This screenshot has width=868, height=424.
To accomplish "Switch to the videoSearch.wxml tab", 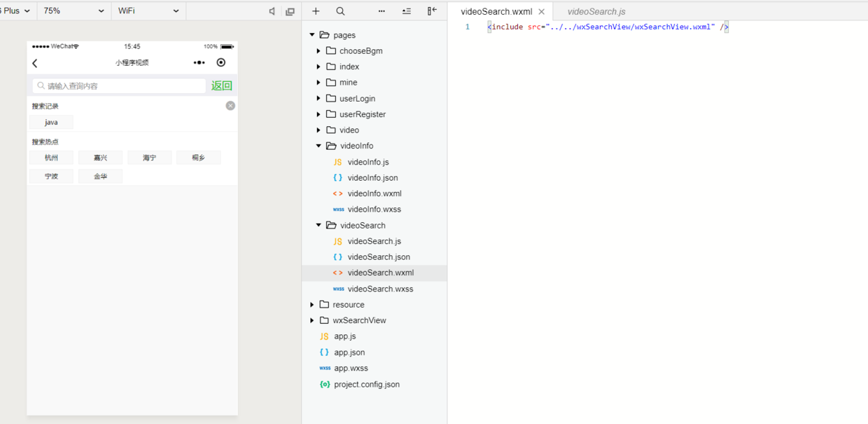I will point(496,12).
